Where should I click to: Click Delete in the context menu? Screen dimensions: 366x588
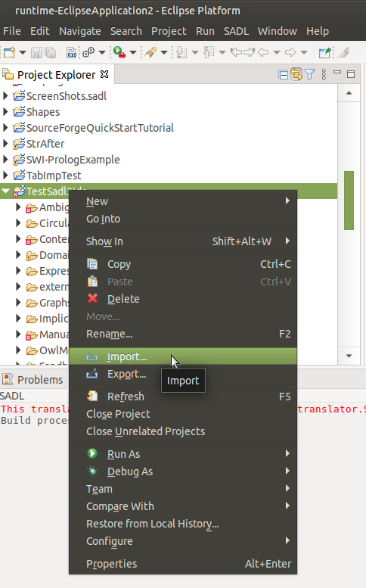[x=183, y=299]
